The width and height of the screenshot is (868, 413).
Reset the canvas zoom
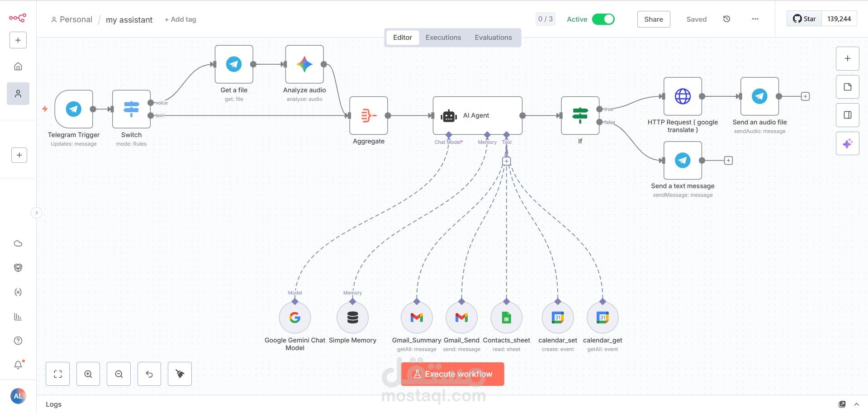tap(149, 374)
